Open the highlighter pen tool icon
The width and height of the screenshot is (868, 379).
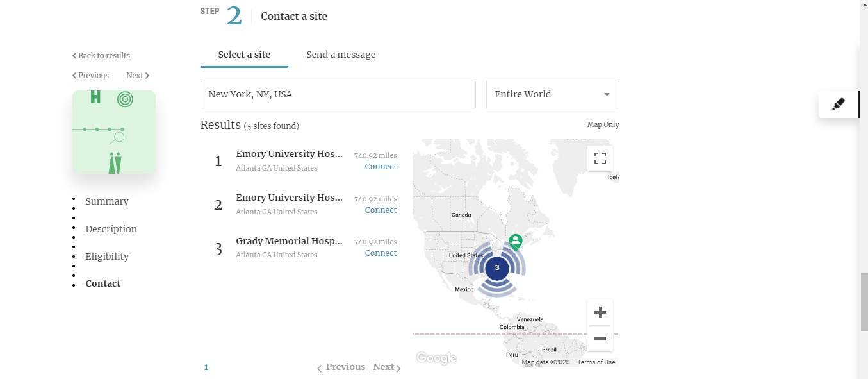tap(838, 104)
